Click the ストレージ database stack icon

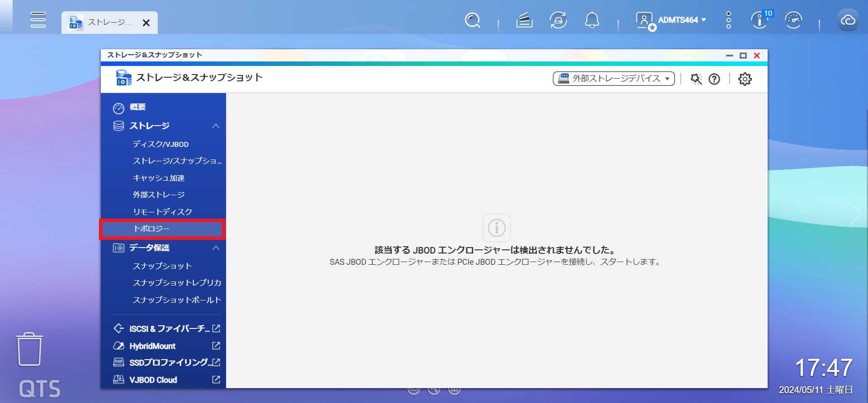coord(118,126)
